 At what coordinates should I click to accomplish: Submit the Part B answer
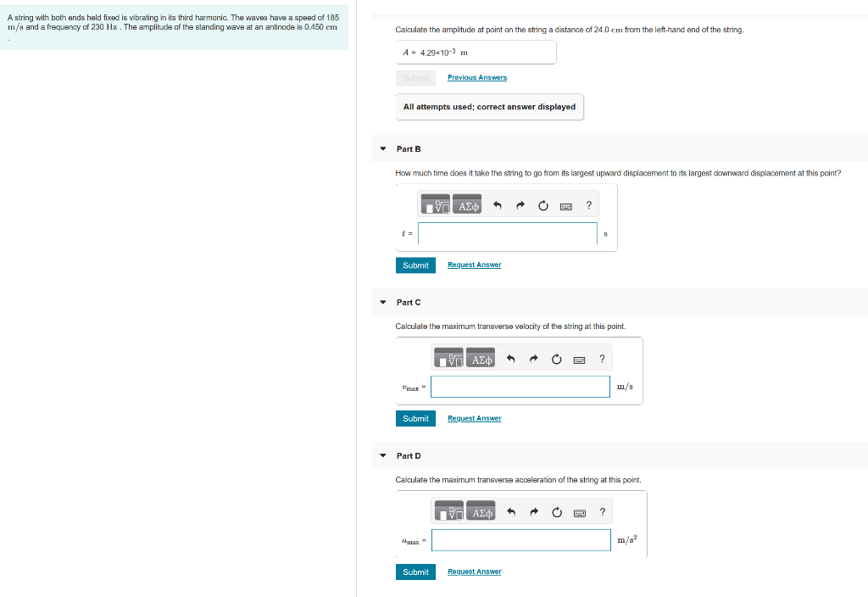point(415,265)
